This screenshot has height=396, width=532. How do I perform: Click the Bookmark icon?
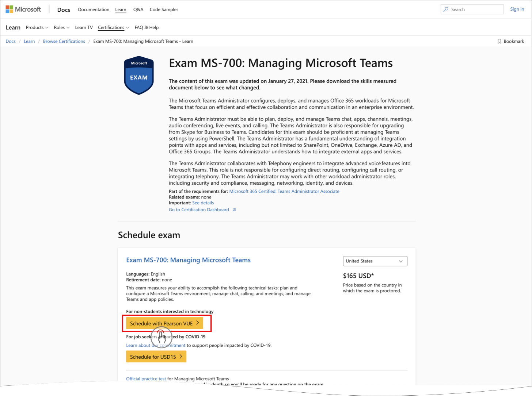pyautogui.click(x=499, y=41)
